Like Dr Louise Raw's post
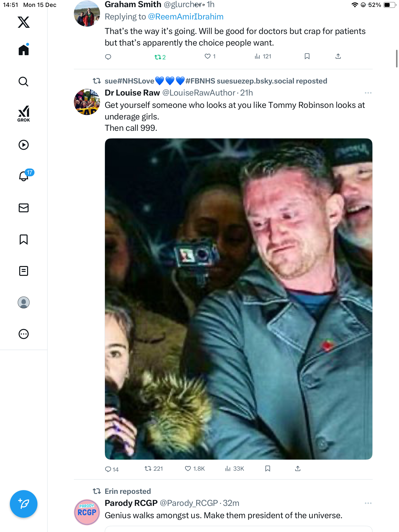Screen dimensions: 399x532 click(188, 468)
